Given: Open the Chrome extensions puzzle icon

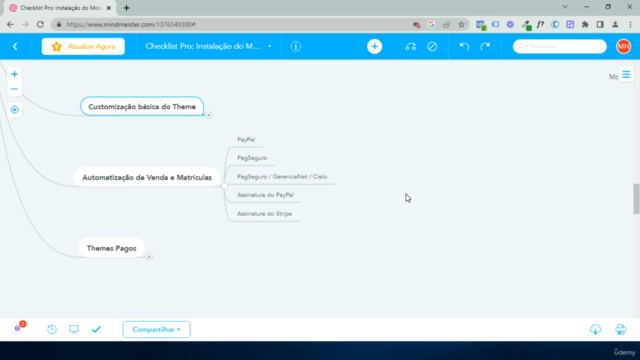Looking at the screenshot, I should coord(585,24).
